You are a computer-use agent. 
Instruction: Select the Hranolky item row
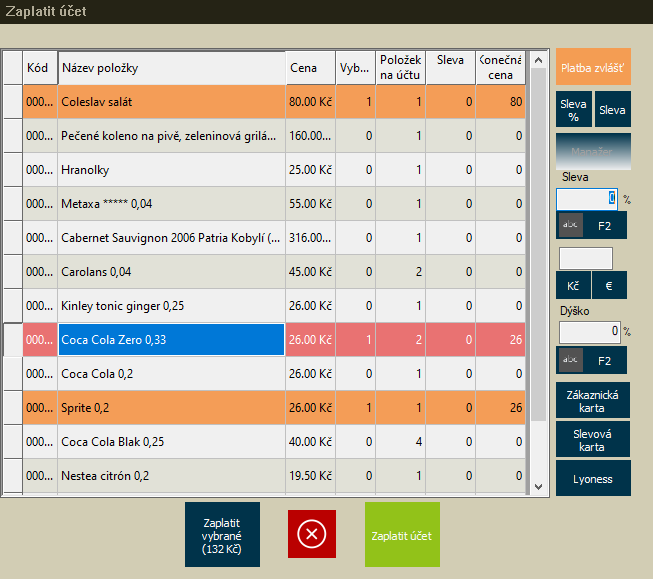(171, 170)
